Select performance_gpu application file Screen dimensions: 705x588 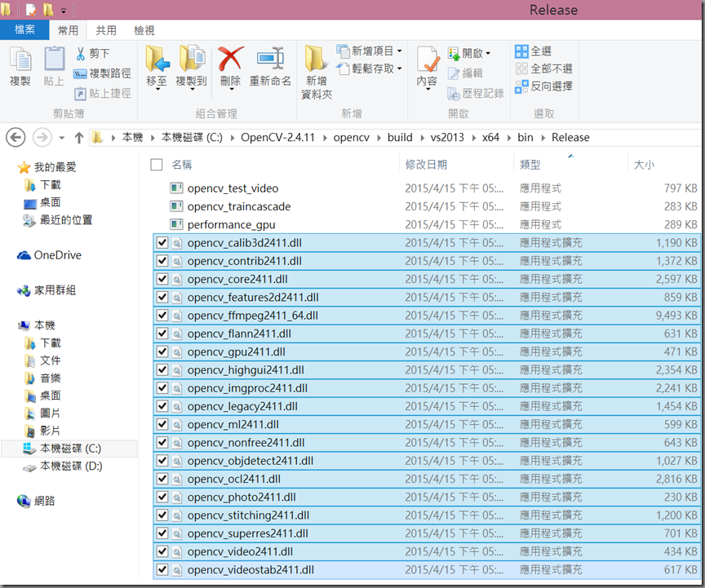[x=426, y=224]
